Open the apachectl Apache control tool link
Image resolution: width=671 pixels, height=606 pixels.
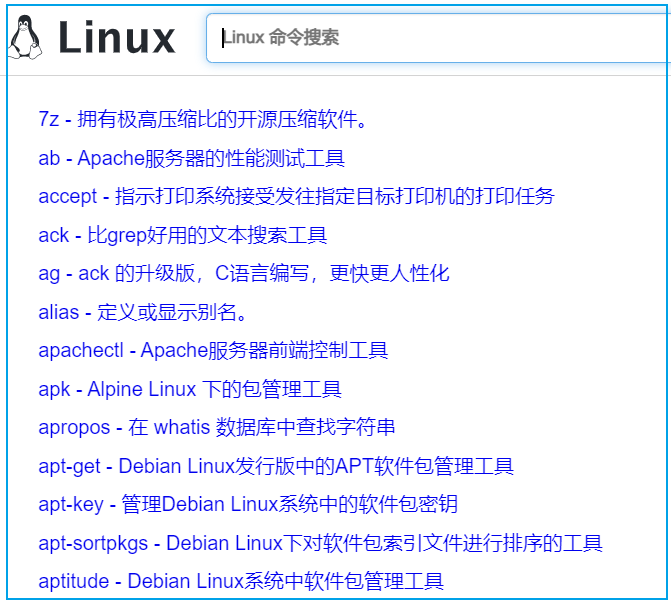point(213,351)
